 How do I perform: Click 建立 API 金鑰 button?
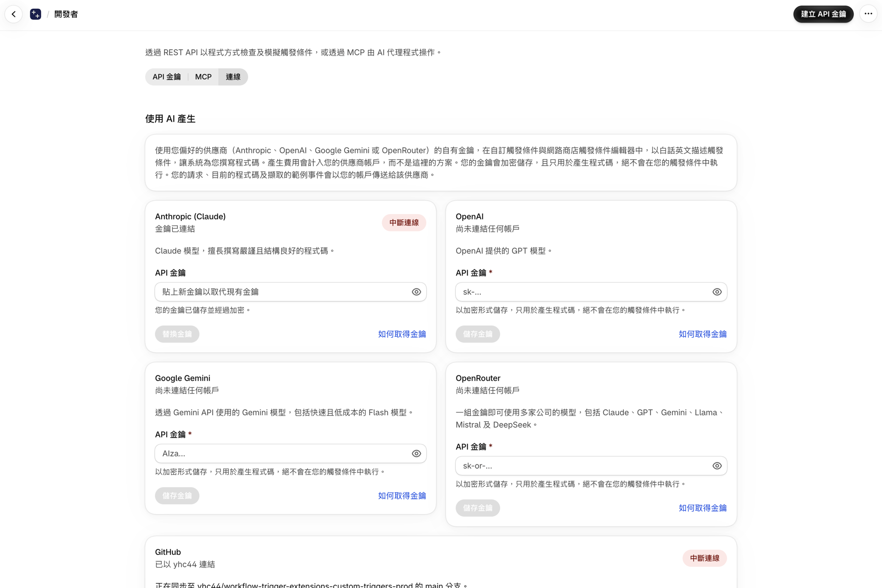pos(823,14)
